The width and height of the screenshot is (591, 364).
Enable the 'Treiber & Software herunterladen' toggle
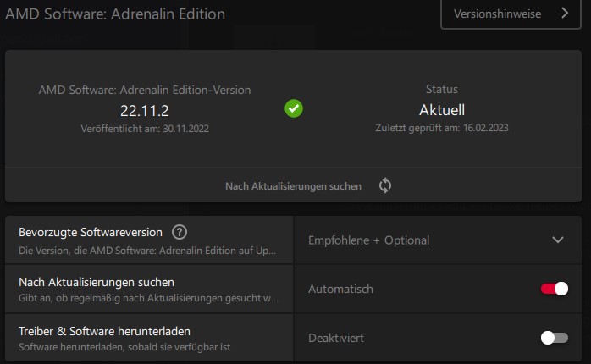click(x=554, y=338)
